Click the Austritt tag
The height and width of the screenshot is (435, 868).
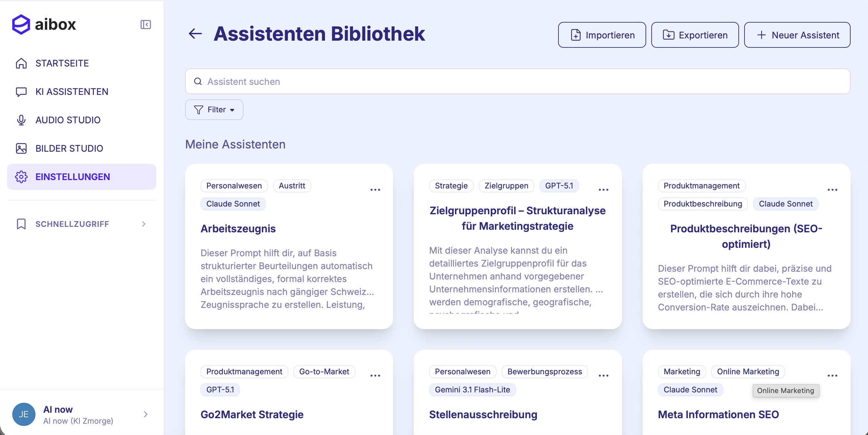click(x=292, y=186)
